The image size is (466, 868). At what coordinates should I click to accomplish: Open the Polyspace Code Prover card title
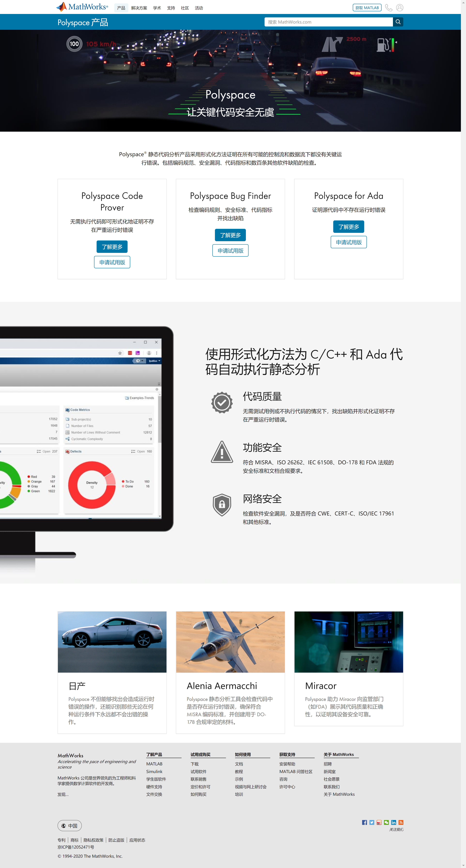(112, 201)
